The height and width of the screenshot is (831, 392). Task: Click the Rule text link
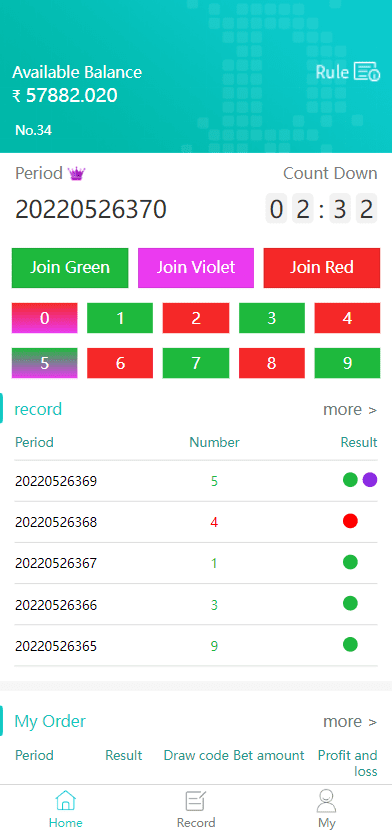(x=332, y=72)
